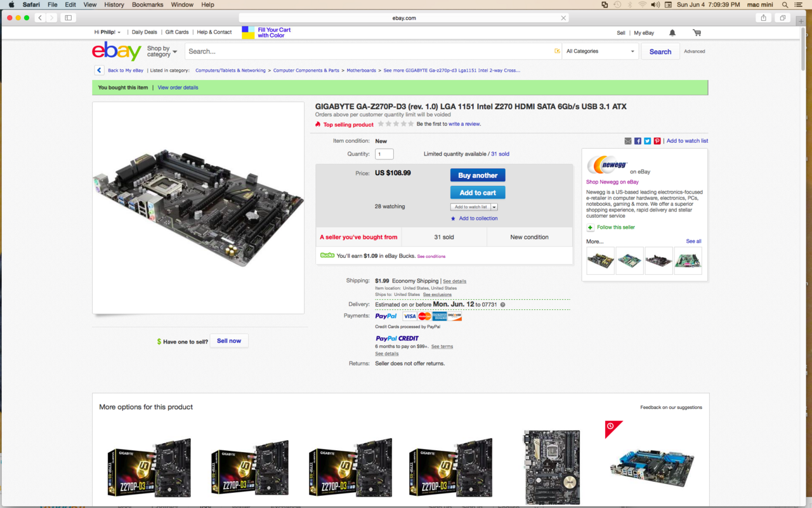Share the listing on Pinterest
This screenshot has width=812, height=508.
click(x=657, y=141)
